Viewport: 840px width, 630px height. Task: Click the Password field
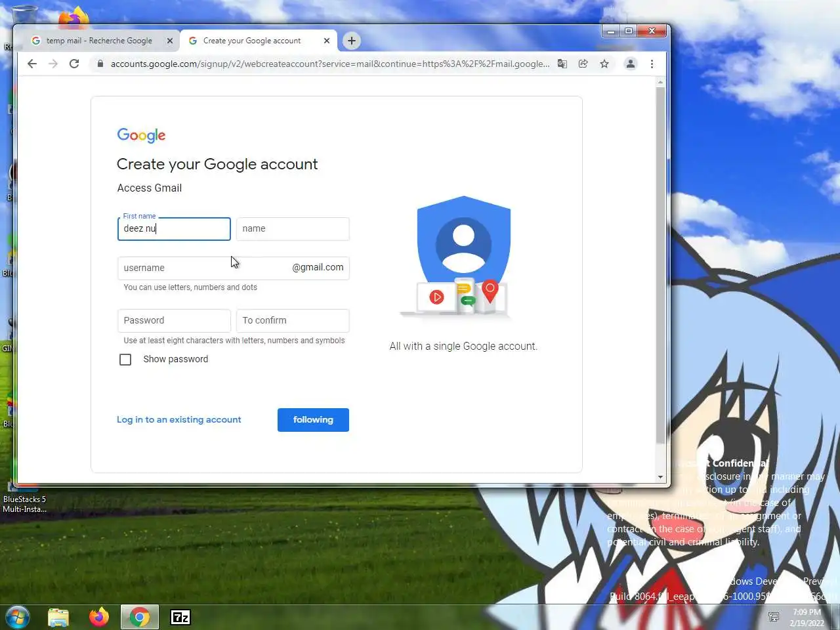(x=174, y=320)
